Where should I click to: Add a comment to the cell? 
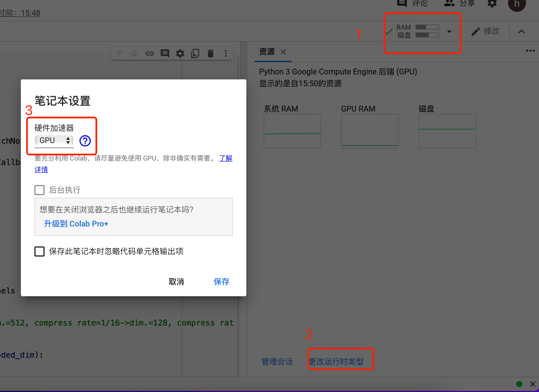[165, 53]
